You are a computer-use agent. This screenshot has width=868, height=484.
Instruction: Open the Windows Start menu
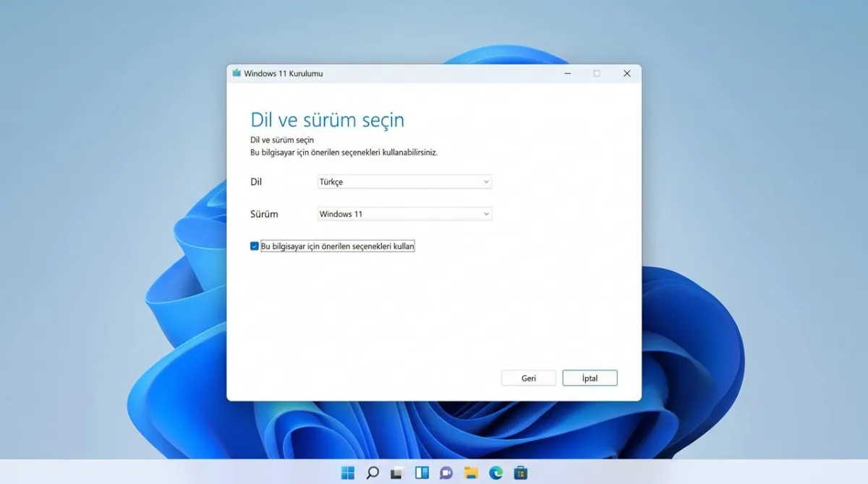point(348,473)
